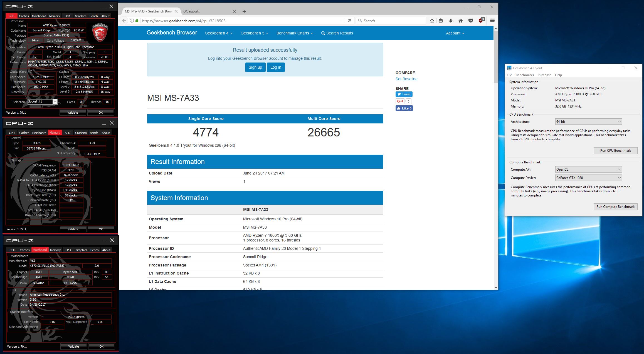Close the OC eSports browser tab
The image size is (644, 354).
234,11
